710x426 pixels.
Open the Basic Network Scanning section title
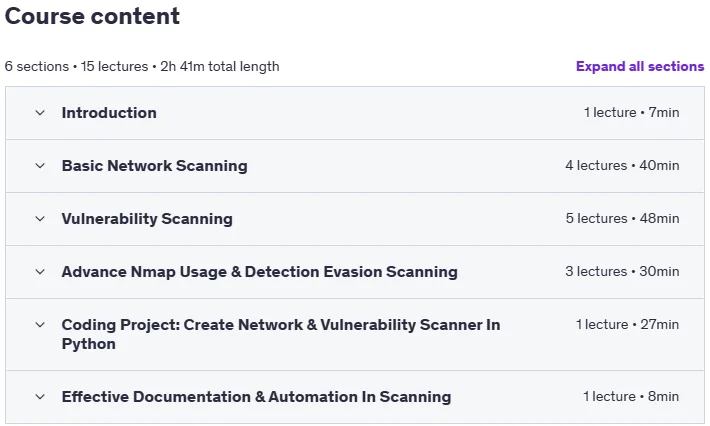coord(154,166)
